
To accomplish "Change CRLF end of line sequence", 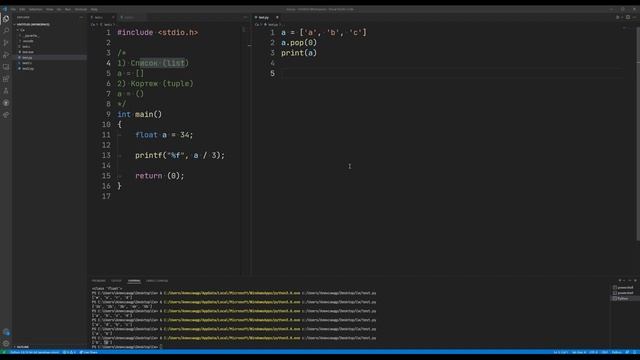I will click(x=605, y=352).
